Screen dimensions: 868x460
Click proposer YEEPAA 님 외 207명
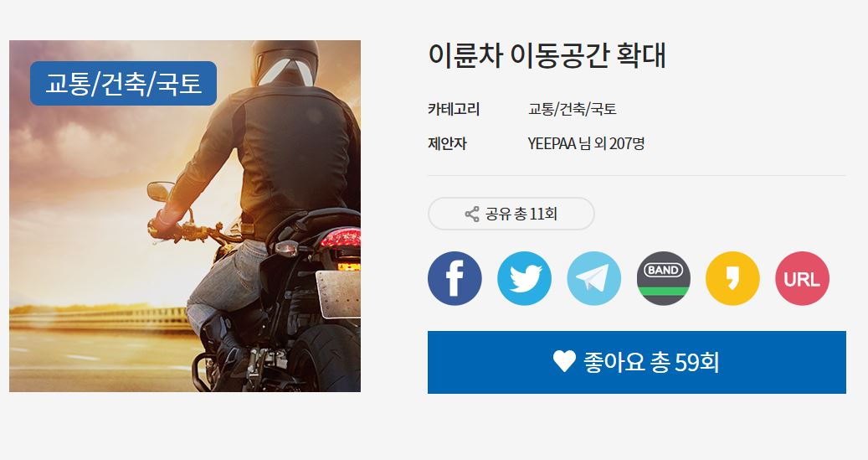(x=586, y=143)
